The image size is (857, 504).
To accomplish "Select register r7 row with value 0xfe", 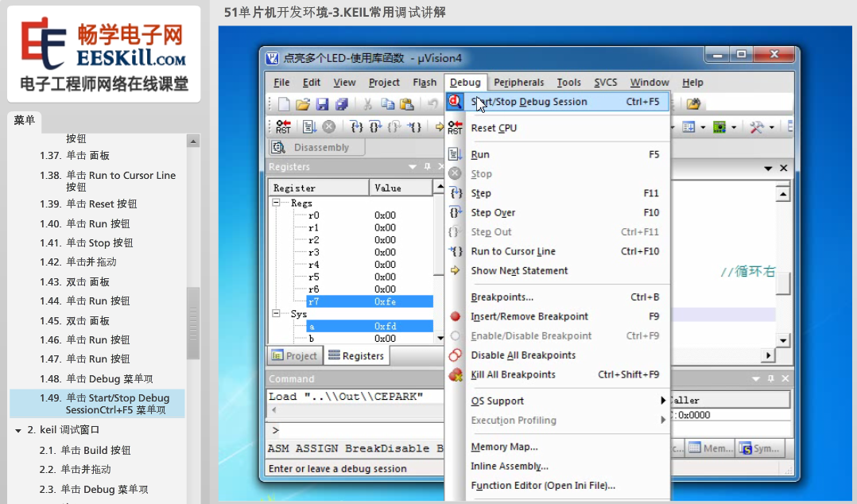I will [370, 301].
